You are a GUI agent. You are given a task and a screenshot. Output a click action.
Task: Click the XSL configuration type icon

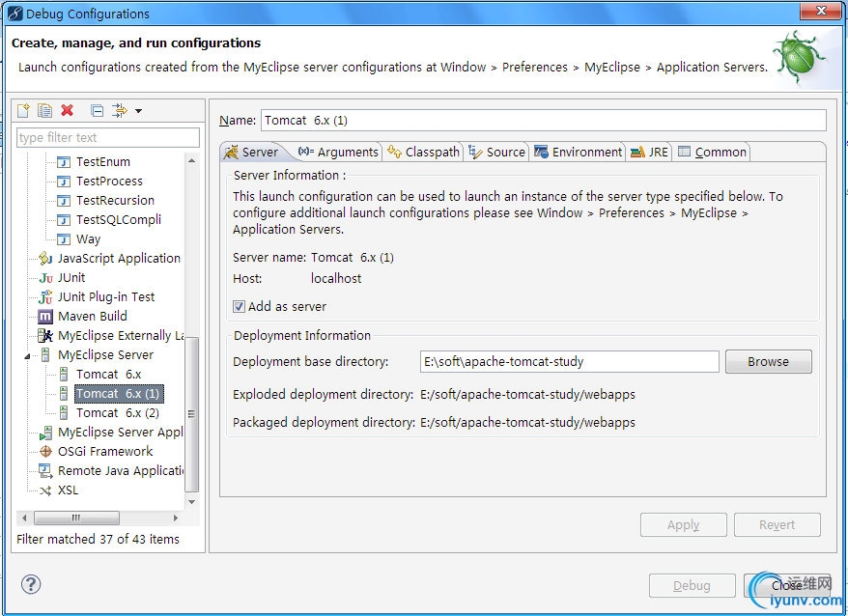pos(45,490)
